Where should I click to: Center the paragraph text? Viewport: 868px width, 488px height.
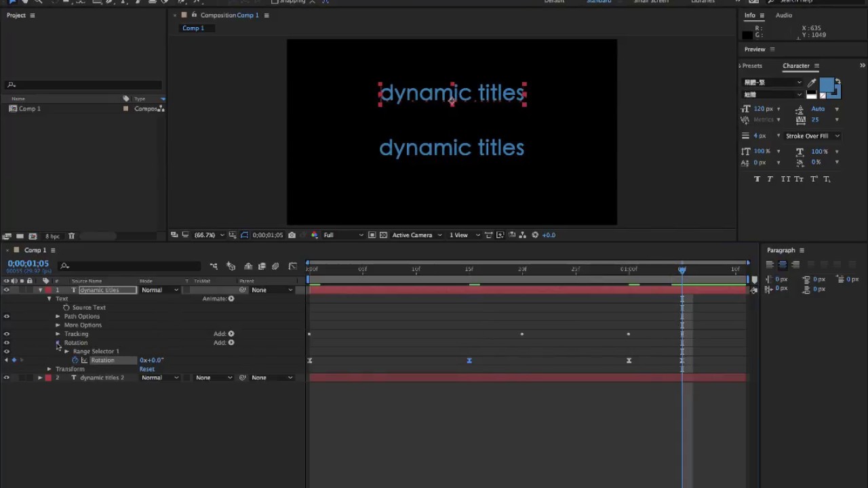coord(783,264)
